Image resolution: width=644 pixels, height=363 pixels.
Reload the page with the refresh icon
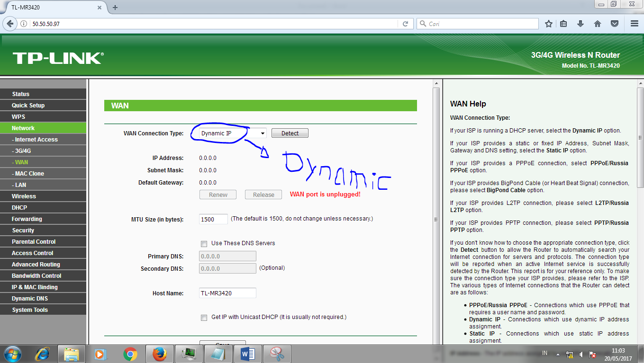pos(405,24)
